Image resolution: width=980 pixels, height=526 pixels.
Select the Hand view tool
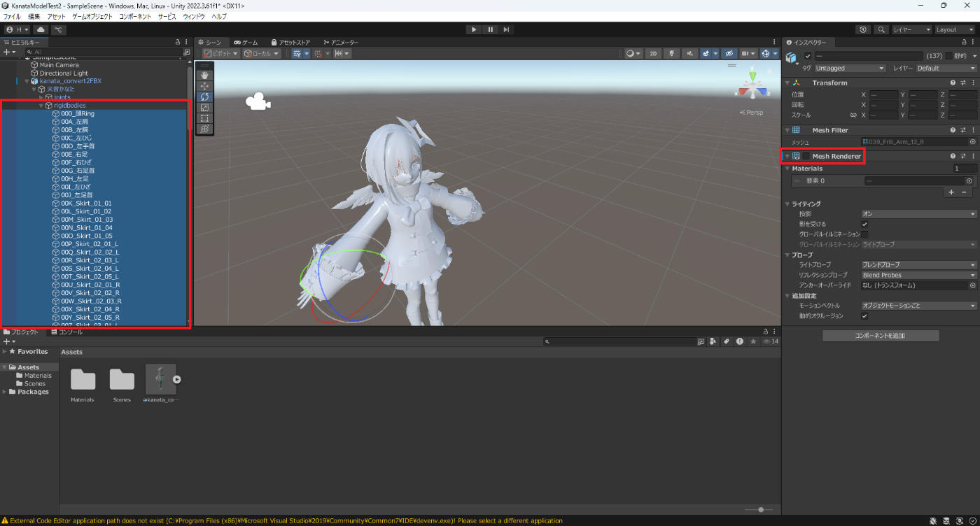[x=204, y=75]
